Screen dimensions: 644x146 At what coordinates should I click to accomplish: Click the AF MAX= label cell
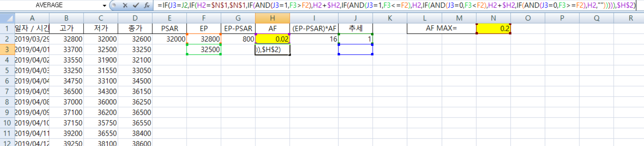click(442, 29)
